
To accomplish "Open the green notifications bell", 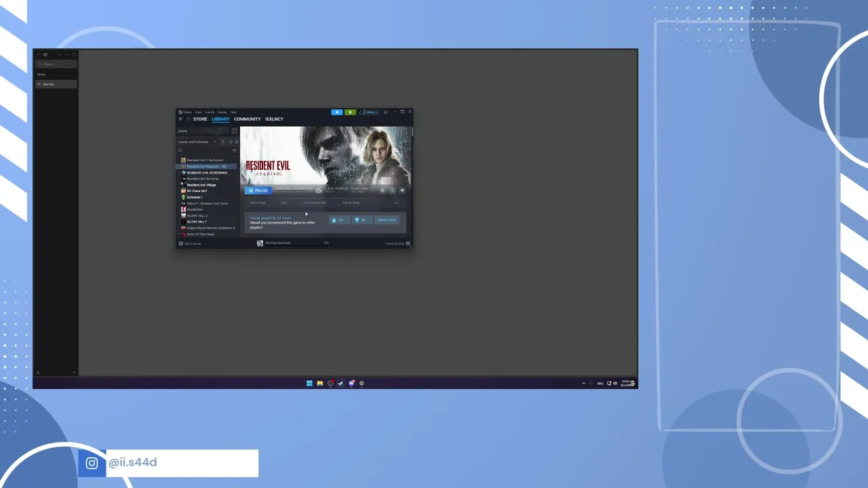I will tap(350, 112).
